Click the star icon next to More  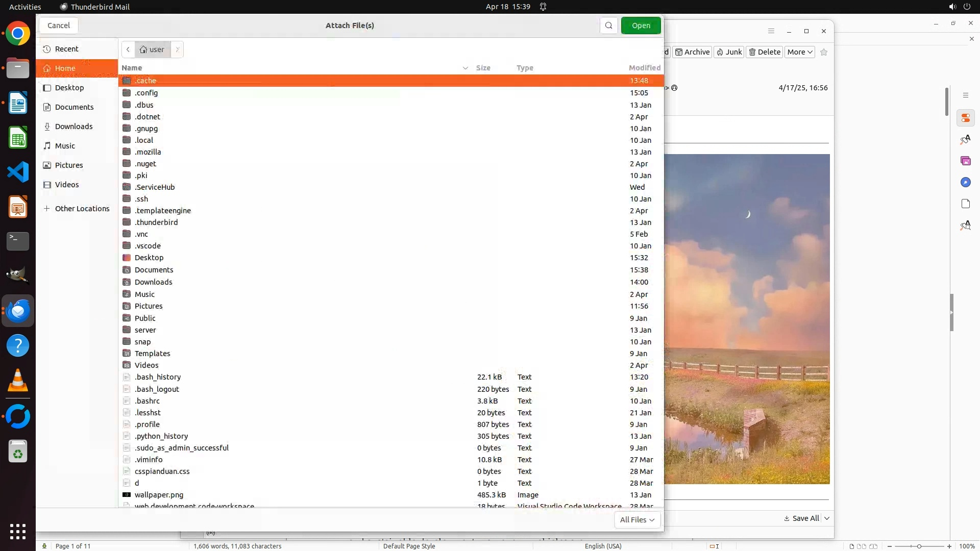823,52
